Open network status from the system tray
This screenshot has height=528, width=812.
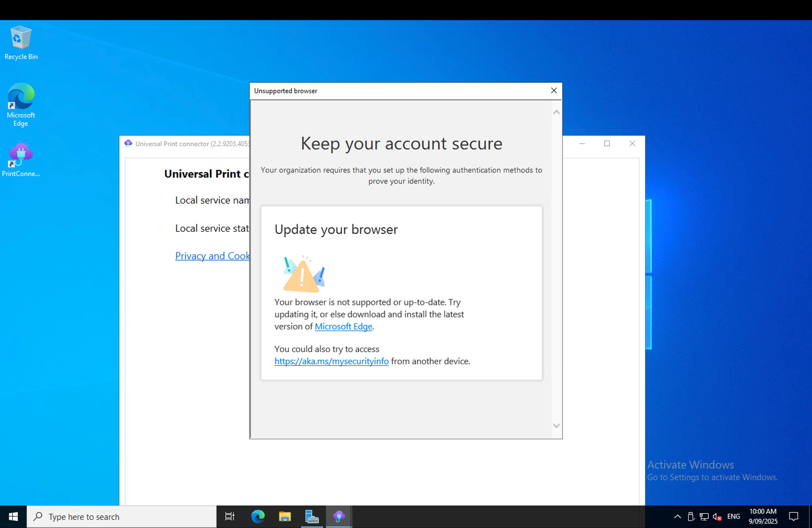[x=703, y=516]
